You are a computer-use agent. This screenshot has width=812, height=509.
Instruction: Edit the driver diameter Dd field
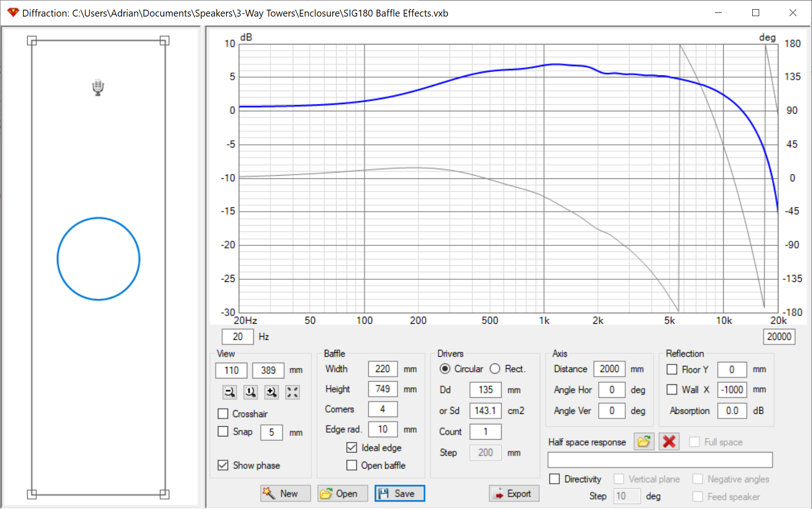click(x=486, y=389)
